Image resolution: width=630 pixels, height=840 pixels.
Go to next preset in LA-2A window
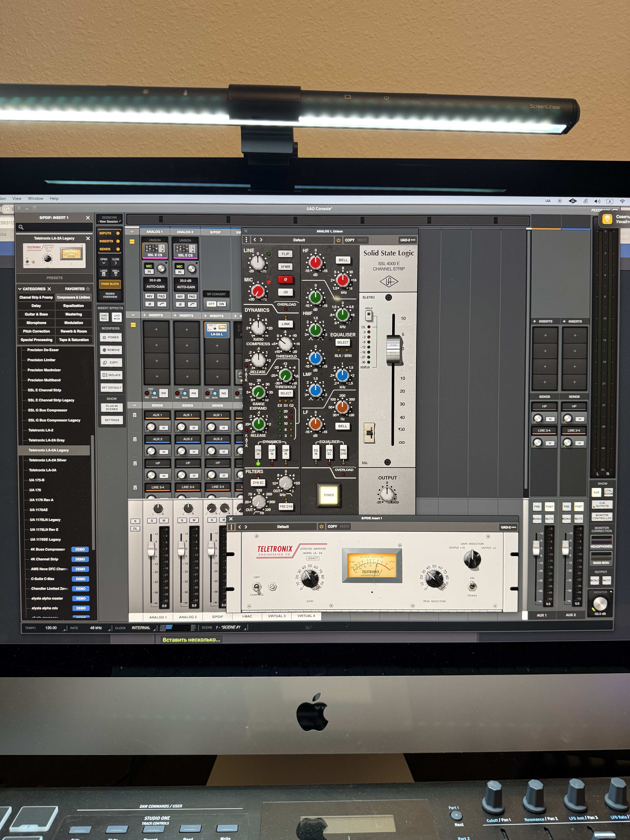tap(246, 527)
